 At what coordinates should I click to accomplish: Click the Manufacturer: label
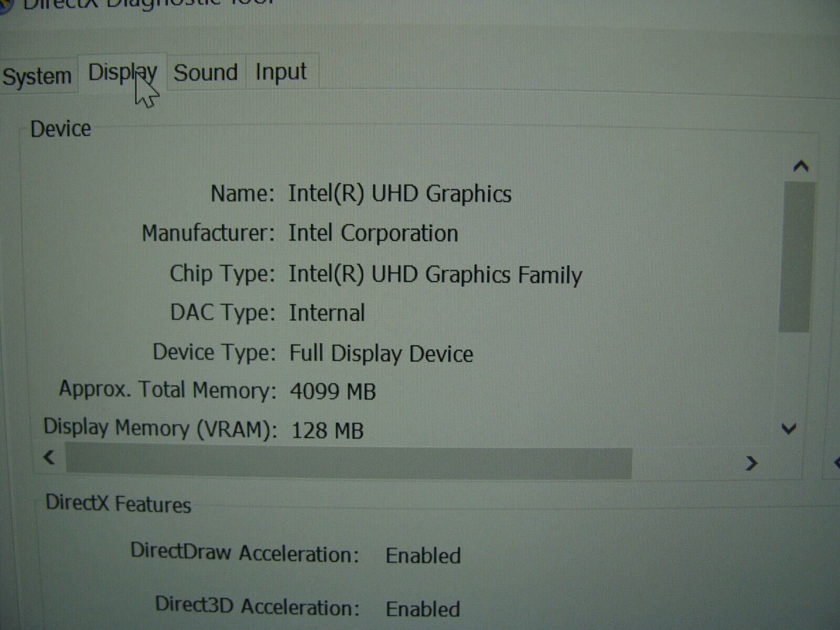[208, 233]
